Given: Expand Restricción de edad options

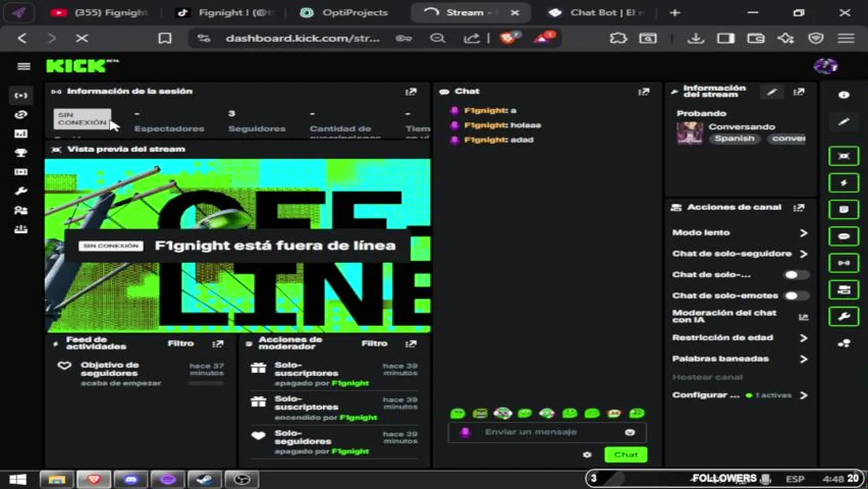Looking at the screenshot, I should coord(803,338).
